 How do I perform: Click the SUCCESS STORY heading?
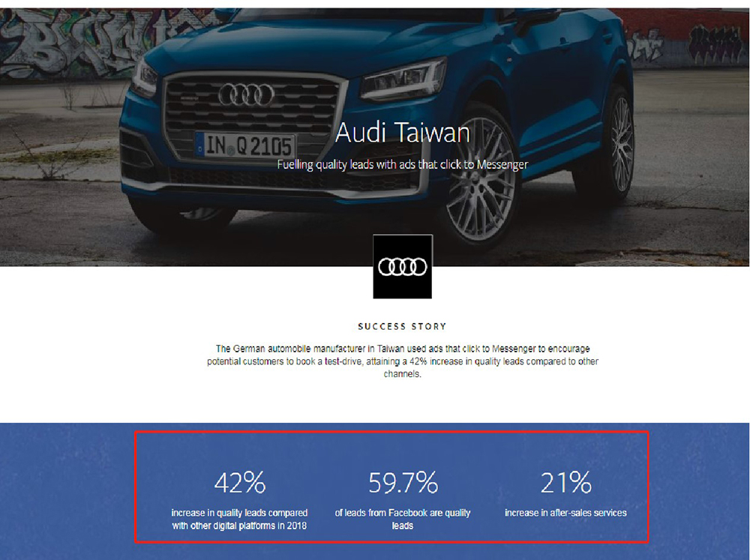pyautogui.click(x=402, y=327)
